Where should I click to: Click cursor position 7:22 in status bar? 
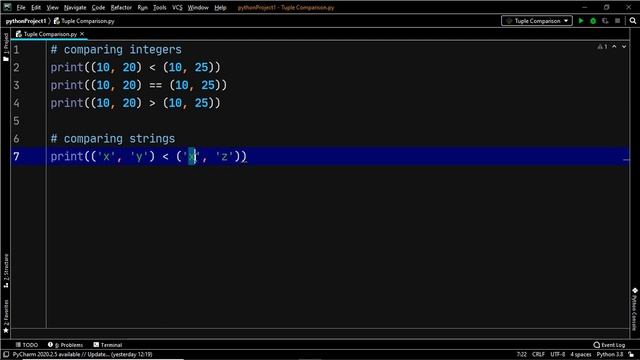click(x=522, y=354)
